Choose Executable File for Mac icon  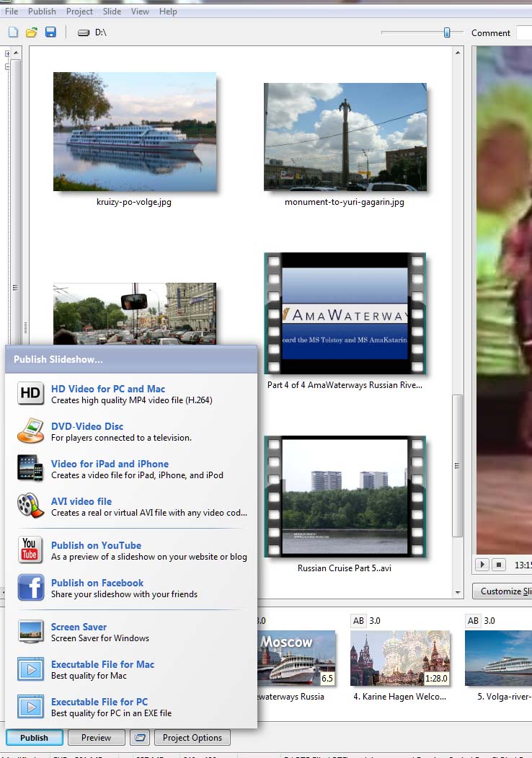(x=30, y=669)
